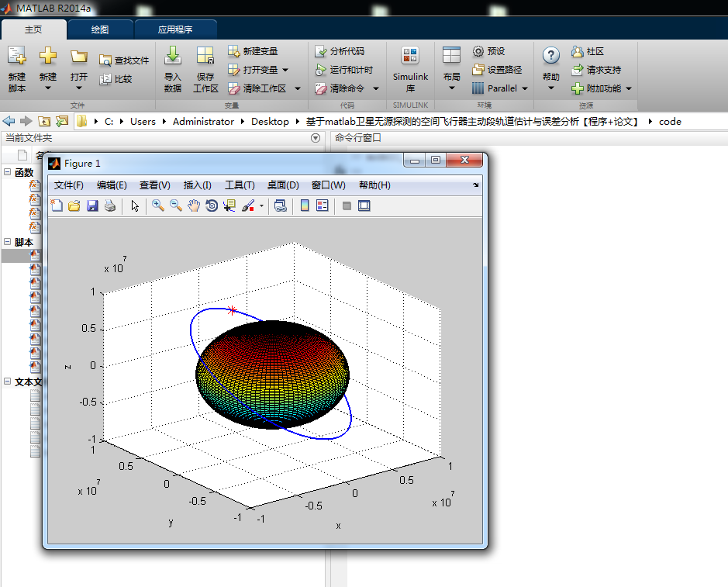Click Link Plot icon
This screenshot has width=728, height=587.
pyautogui.click(x=281, y=205)
